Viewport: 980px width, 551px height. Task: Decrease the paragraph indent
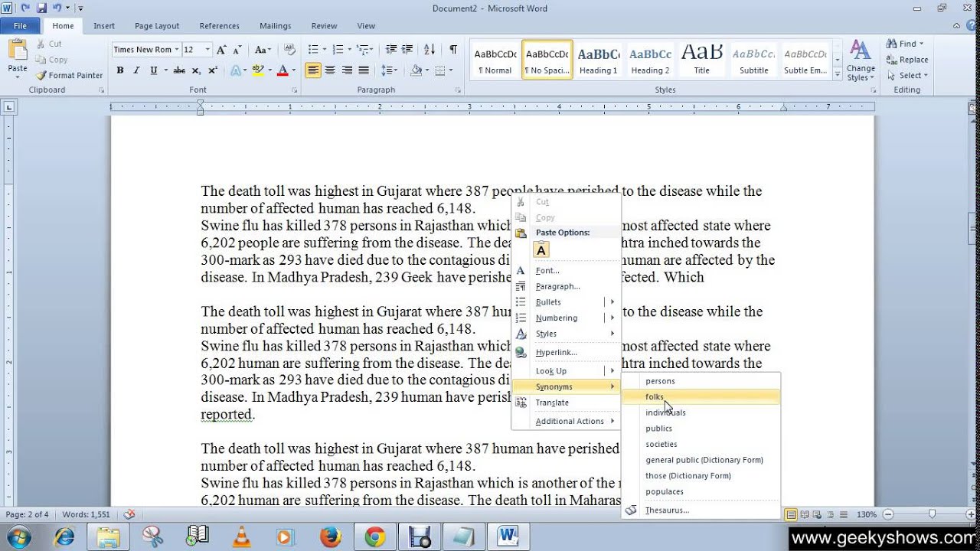(x=391, y=50)
